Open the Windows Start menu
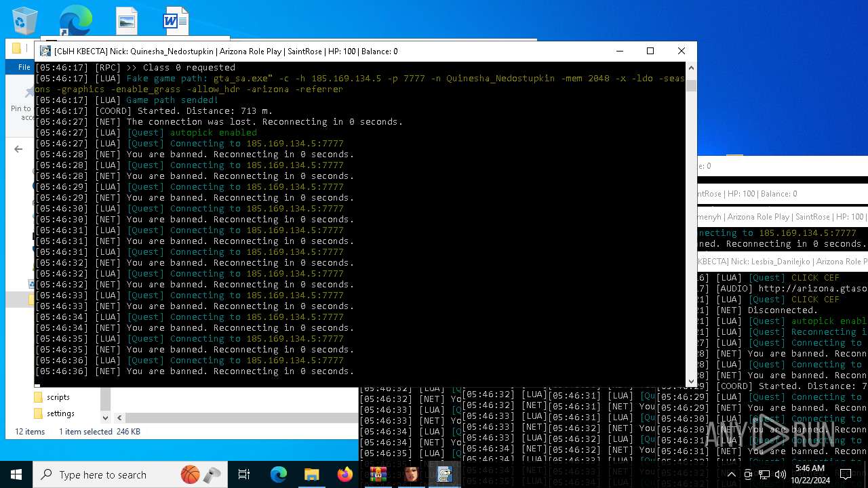Screen dimensions: 868x488 click(16, 474)
